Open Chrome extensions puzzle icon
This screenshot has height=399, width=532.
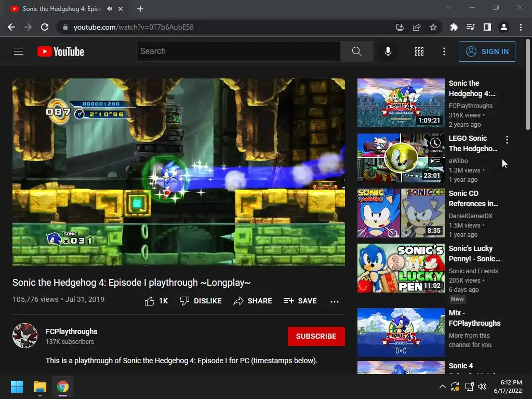tap(454, 27)
